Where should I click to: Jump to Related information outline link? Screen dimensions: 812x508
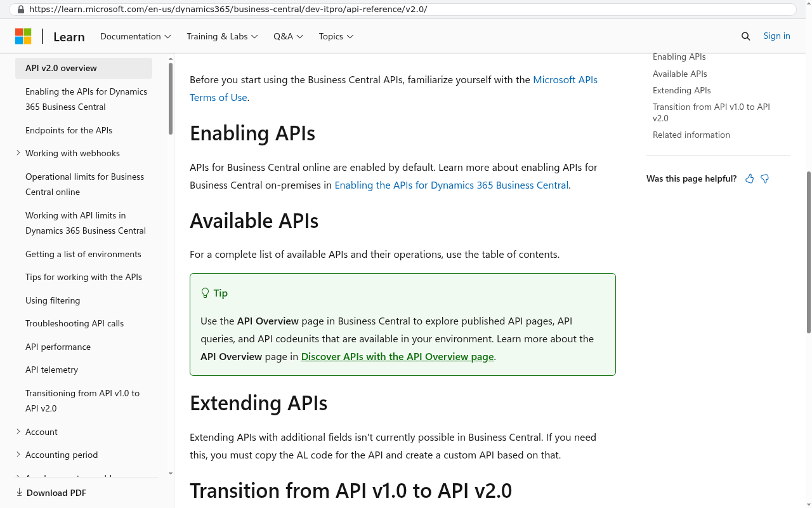691,135
